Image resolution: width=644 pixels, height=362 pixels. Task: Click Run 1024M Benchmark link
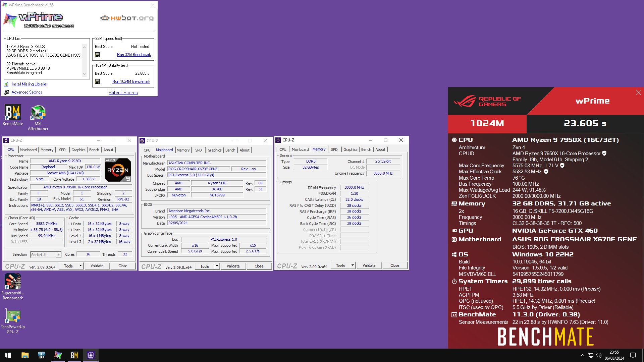pyautogui.click(x=131, y=81)
